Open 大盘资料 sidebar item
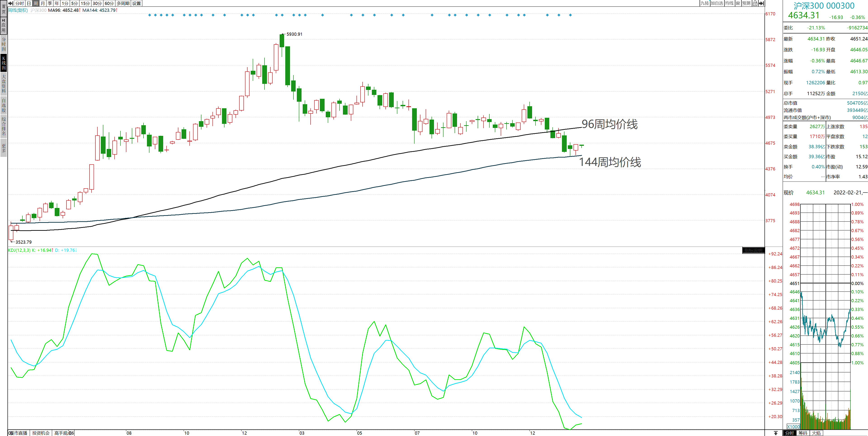This screenshot has width=868, height=436. pyautogui.click(x=4, y=84)
